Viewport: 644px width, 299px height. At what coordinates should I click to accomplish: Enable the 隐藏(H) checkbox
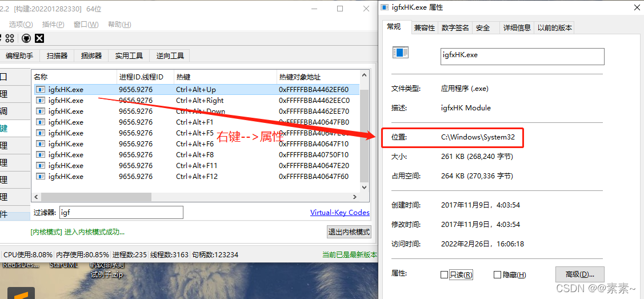497,275
